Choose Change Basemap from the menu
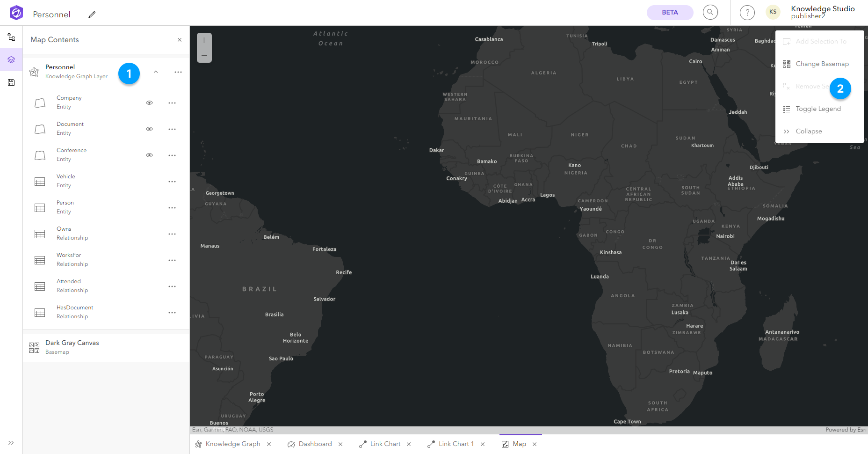Screen dimensions: 868x454 822,64
